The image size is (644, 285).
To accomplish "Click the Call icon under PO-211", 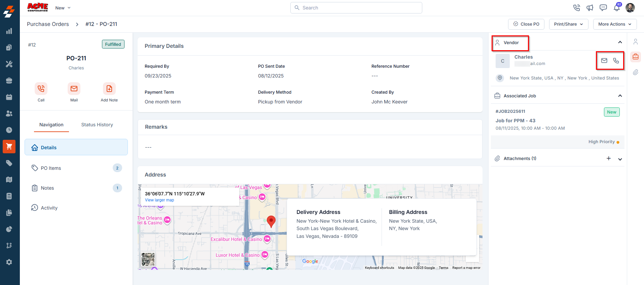I will (41, 89).
